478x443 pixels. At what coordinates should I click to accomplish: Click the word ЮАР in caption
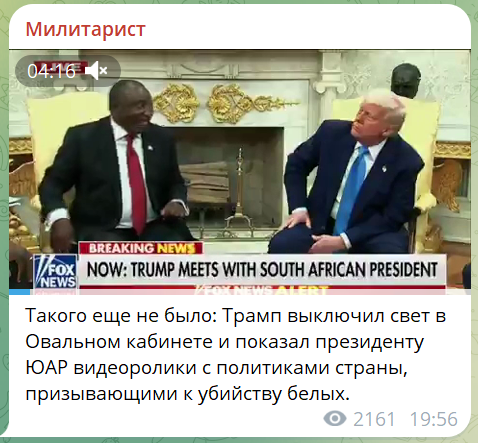pos(46,368)
